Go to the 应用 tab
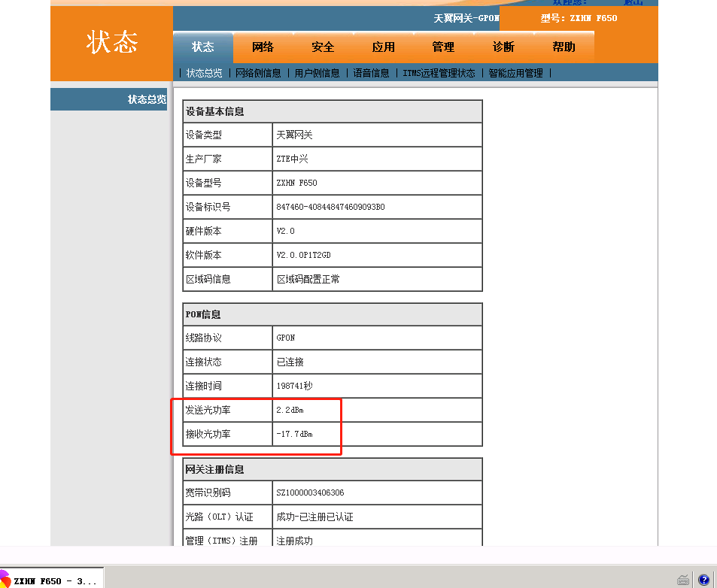Image resolution: width=717 pixels, height=588 pixels. pyautogui.click(x=383, y=47)
